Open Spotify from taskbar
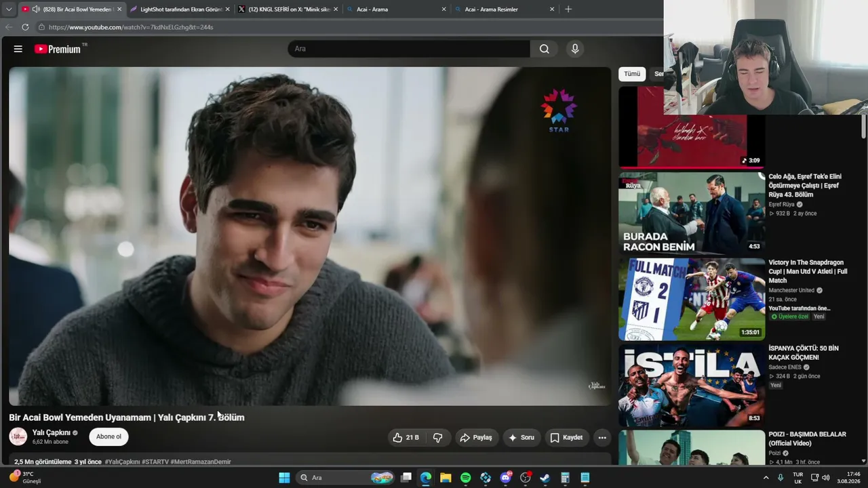Viewport: 868px width, 488px height. tap(466, 478)
